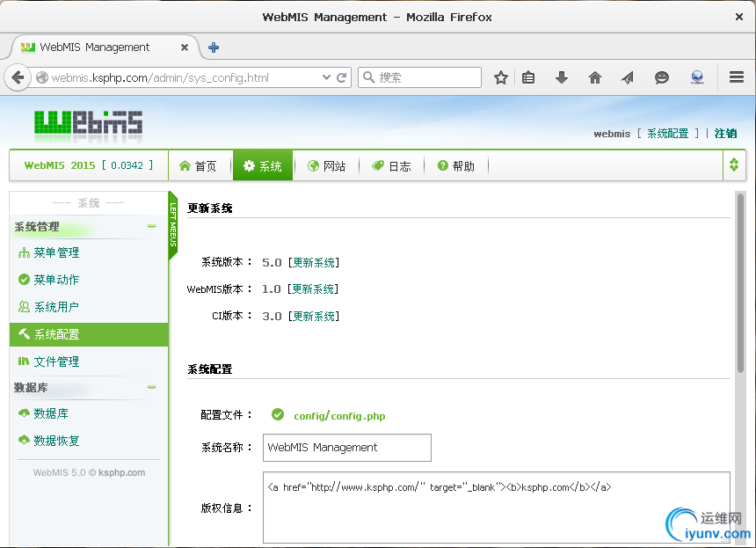Screen dimensions: 756x548
Task: Open the chat bubble smiley icon
Action: pos(661,77)
